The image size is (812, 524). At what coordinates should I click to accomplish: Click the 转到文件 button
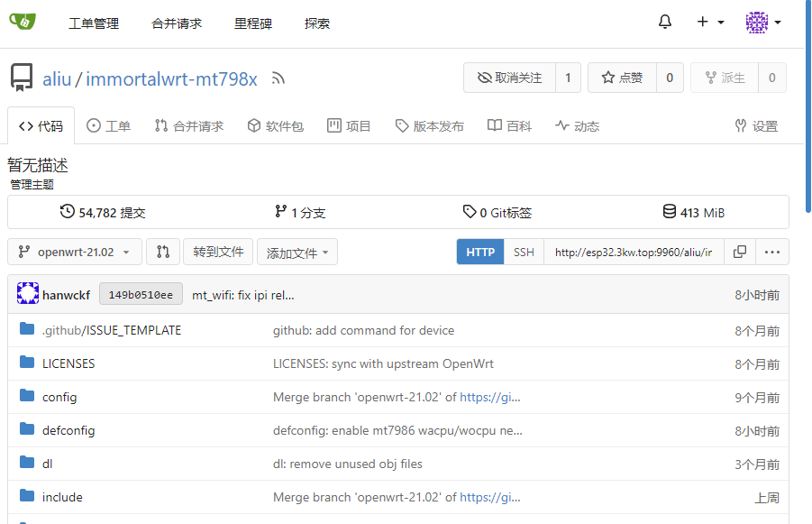pyautogui.click(x=219, y=252)
